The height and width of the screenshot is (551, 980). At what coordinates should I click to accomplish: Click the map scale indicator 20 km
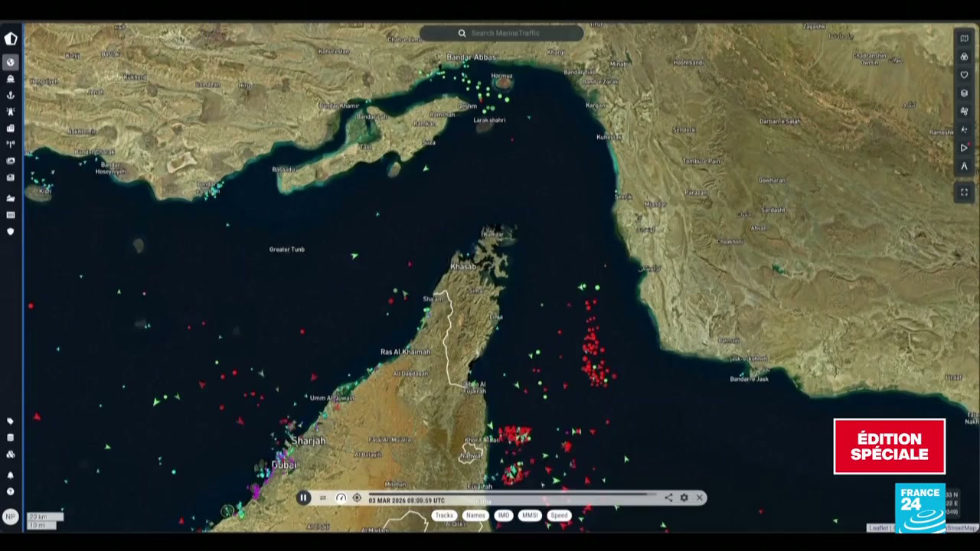(44, 517)
